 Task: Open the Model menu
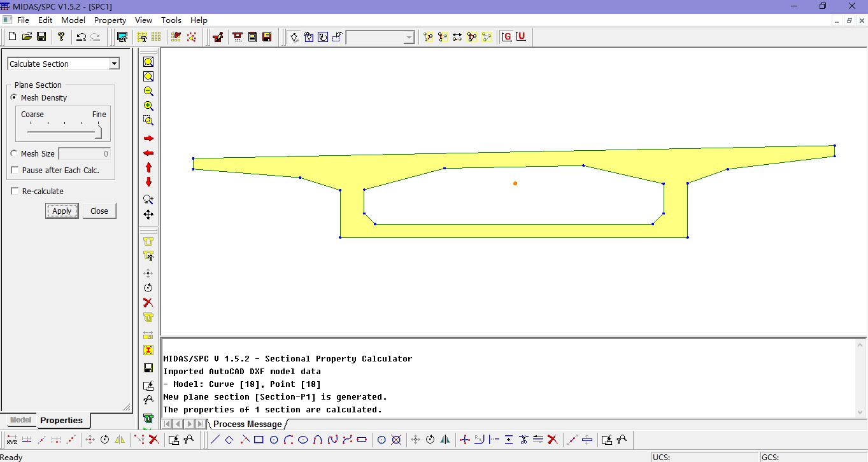click(73, 20)
